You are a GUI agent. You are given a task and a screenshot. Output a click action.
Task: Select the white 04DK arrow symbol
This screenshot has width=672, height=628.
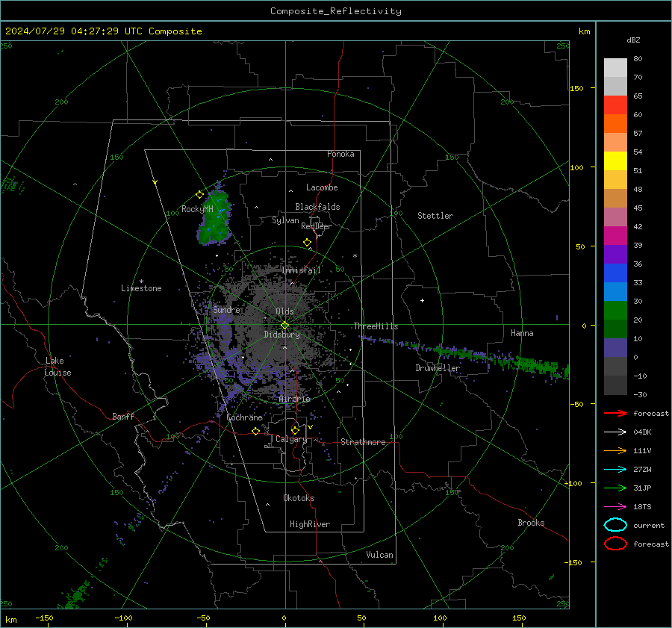coord(615,432)
